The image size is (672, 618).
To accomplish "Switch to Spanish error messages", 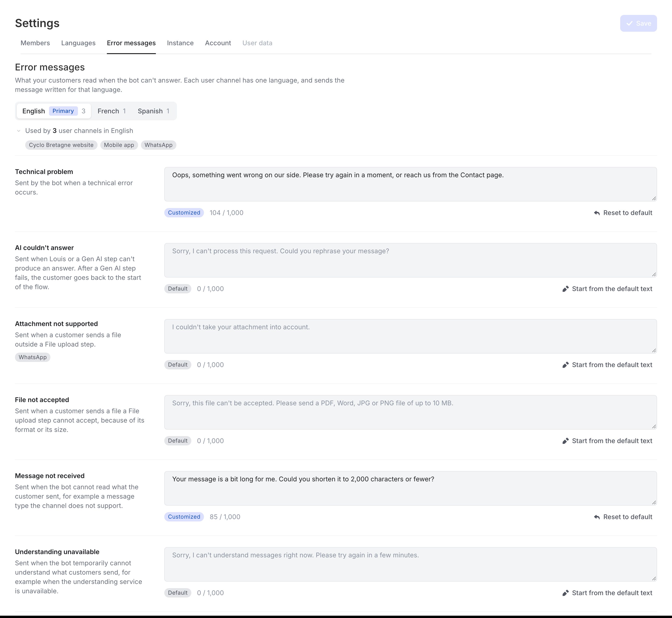I will tap(154, 111).
